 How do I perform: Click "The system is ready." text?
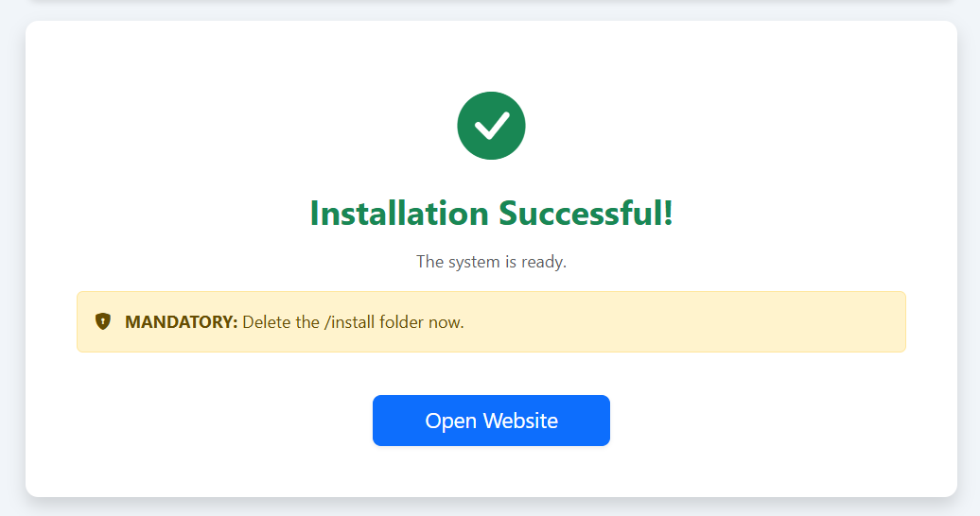point(491,262)
